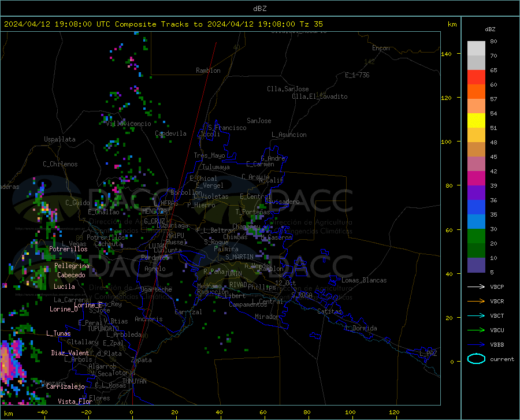Click the Carrizal map label
Image resolution: width=520 pixels, height=420 pixels.
tap(188, 312)
